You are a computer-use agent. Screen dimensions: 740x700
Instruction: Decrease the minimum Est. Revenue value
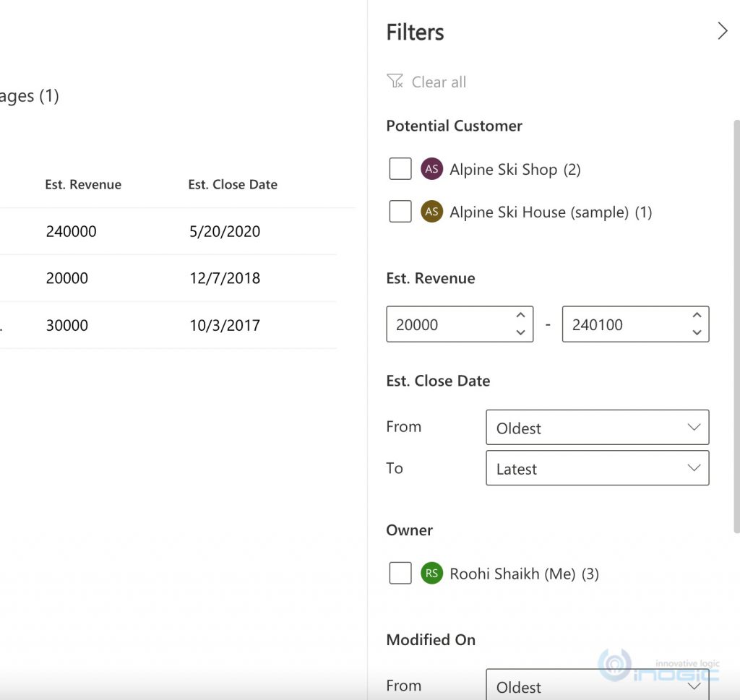coord(520,332)
